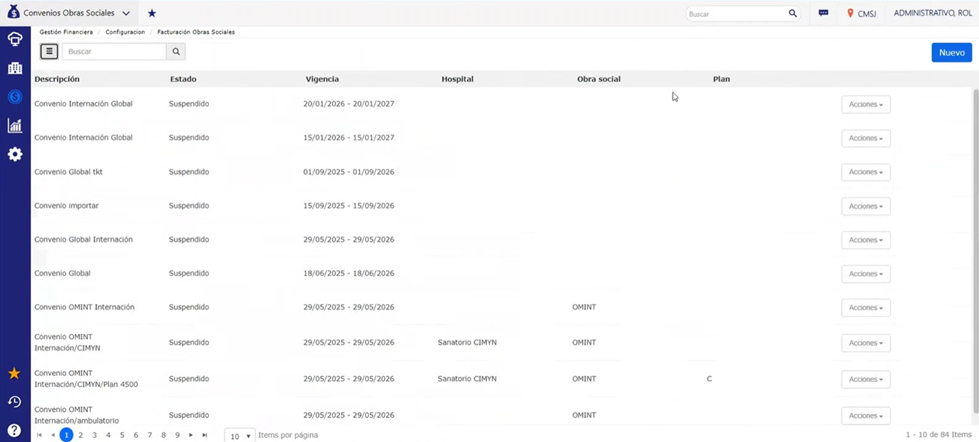Screen dimensions: 979x442
Task: Sort by Vigencia column header
Action: coord(322,79)
